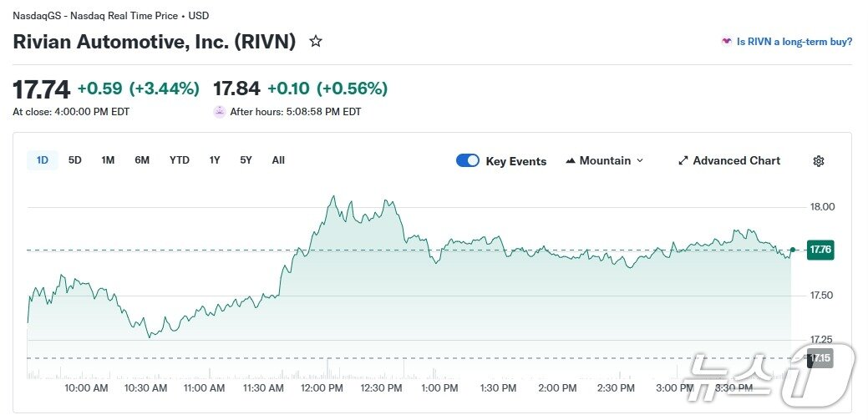Click the pink icon before long-term buy
Image resolution: width=868 pixels, height=420 pixels.
(727, 42)
